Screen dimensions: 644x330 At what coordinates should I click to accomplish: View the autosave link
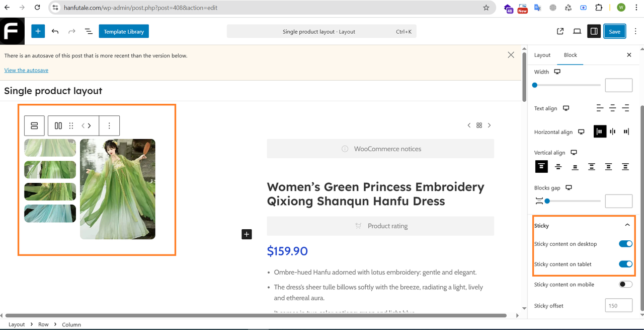click(26, 70)
